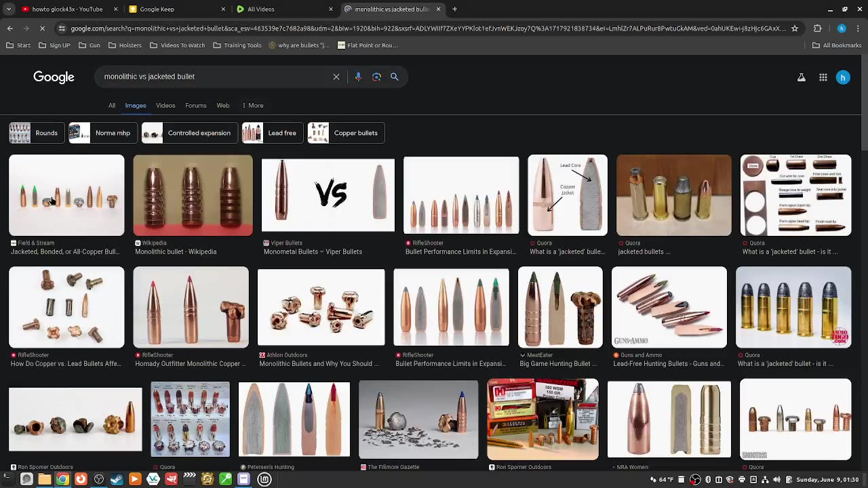The image size is (868, 488).
Task: Open the Holsters bookmarks folder
Action: (125, 45)
